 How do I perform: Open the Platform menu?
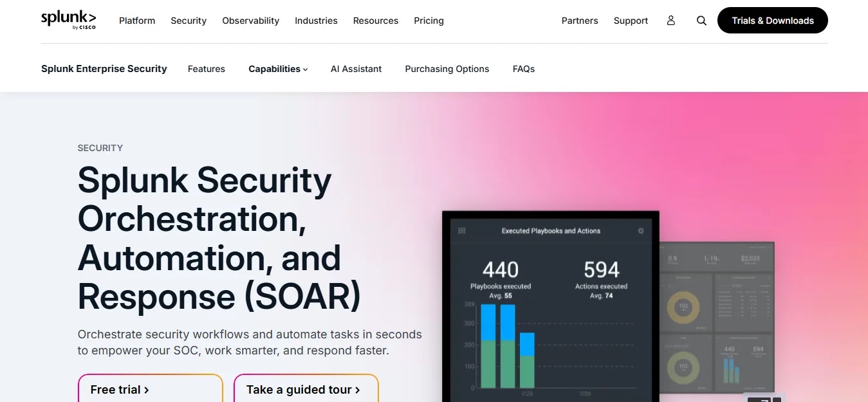coord(137,21)
